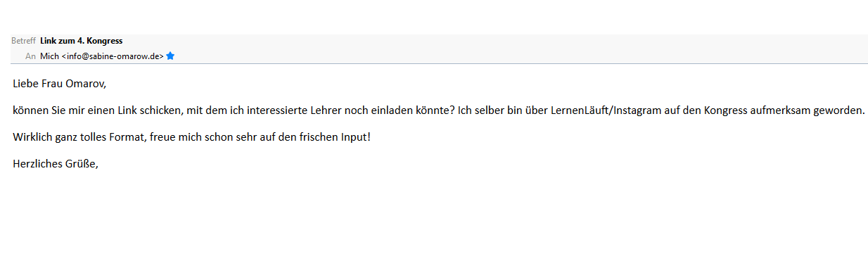Click the word "Input!" ending the third line
Image resolution: width=868 pixels, height=254 pixels.
pyautogui.click(x=355, y=136)
